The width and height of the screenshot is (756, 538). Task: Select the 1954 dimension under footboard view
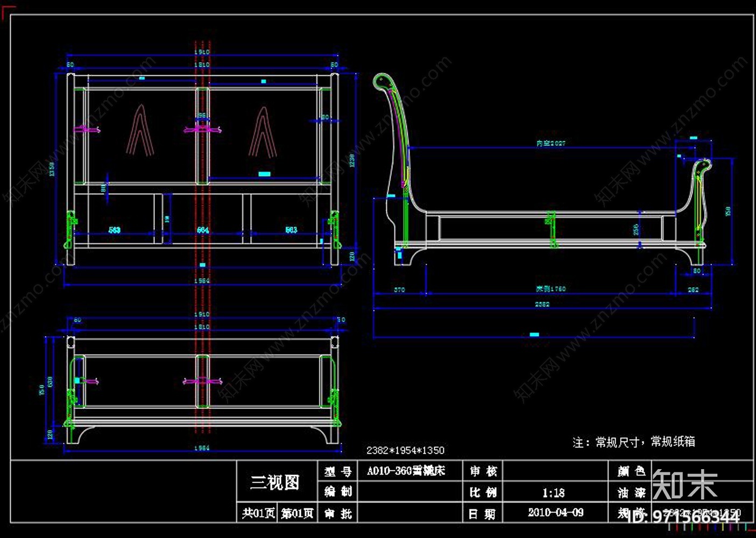coord(202,448)
